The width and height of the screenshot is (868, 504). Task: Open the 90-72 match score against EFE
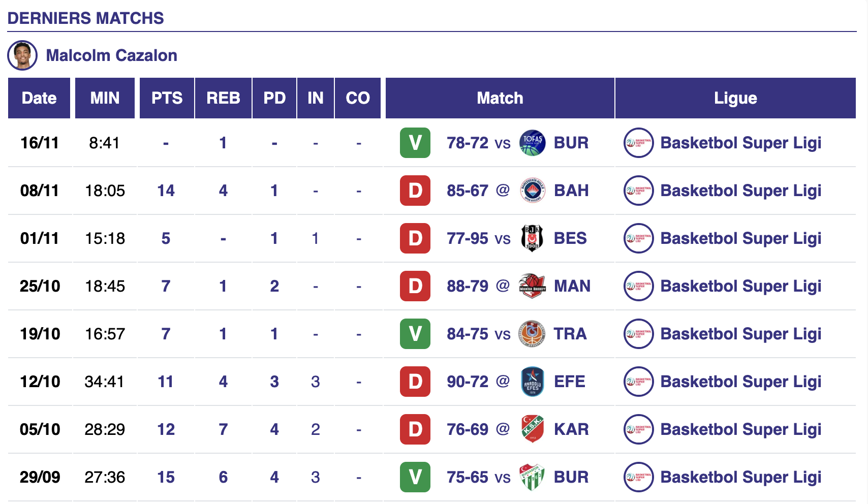[x=468, y=382]
